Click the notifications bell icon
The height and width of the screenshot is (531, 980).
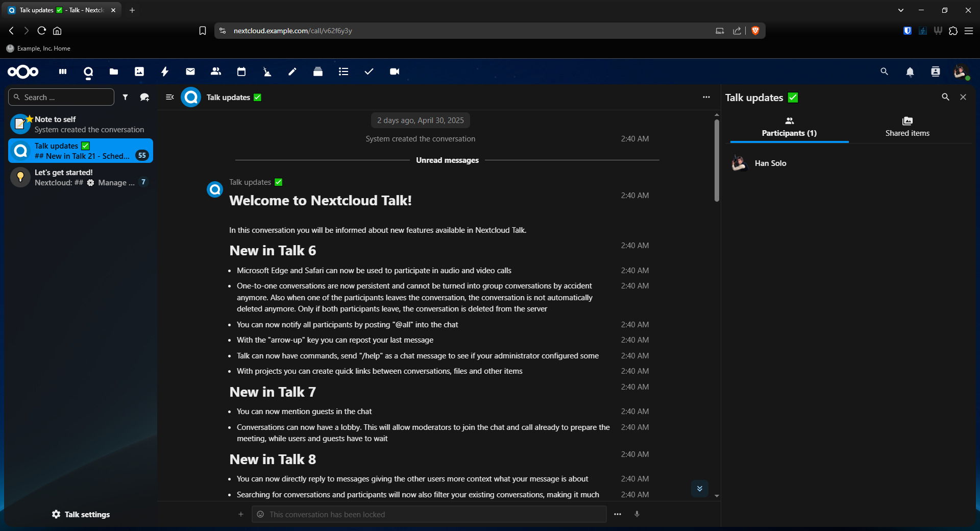[910, 72]
